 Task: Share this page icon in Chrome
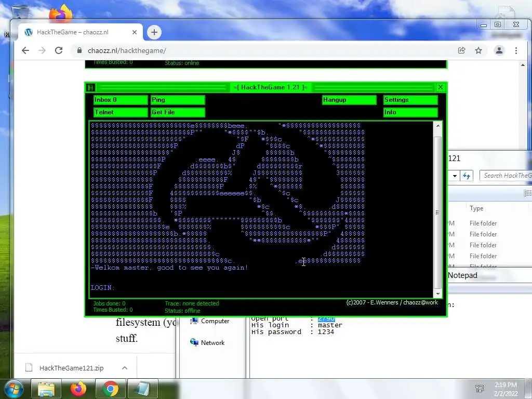[461, 50]
